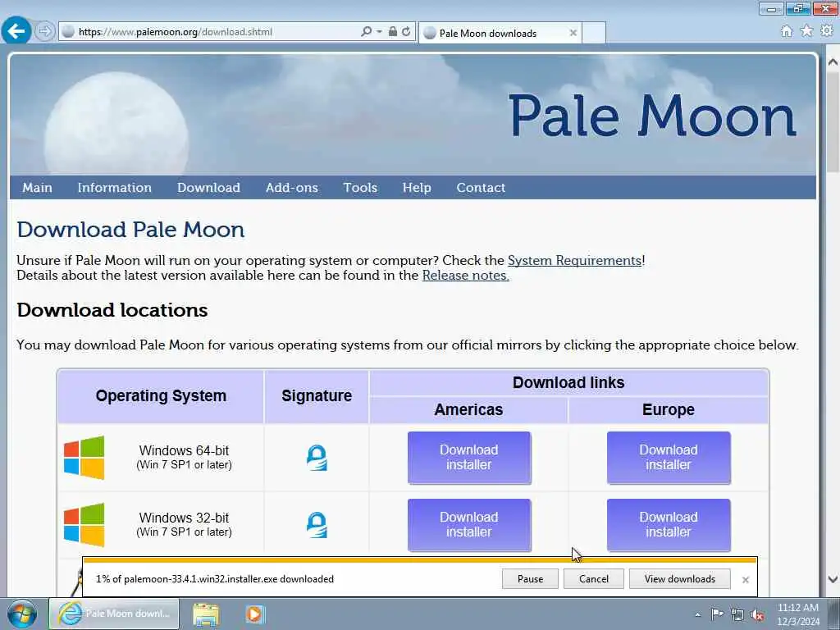Viewport: 840px width, 630px height.
Task: Follow the System Requirements link
Action: (574, 260)
